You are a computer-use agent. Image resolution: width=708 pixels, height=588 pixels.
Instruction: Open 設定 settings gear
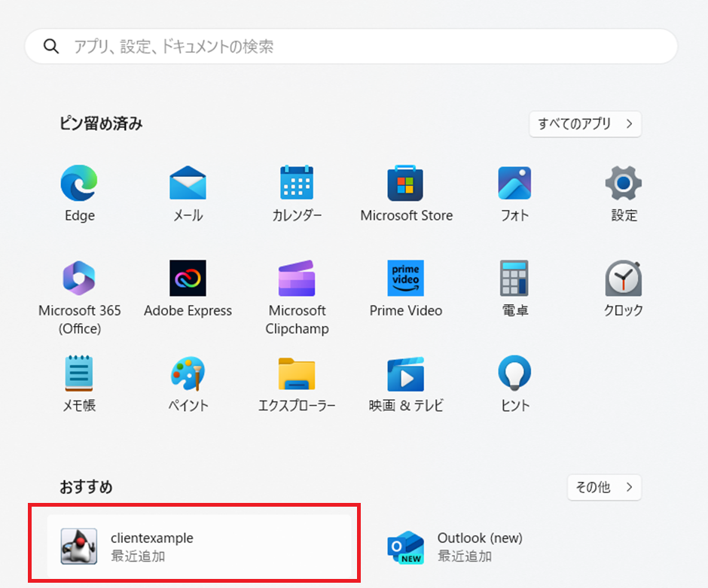[624, 183]
